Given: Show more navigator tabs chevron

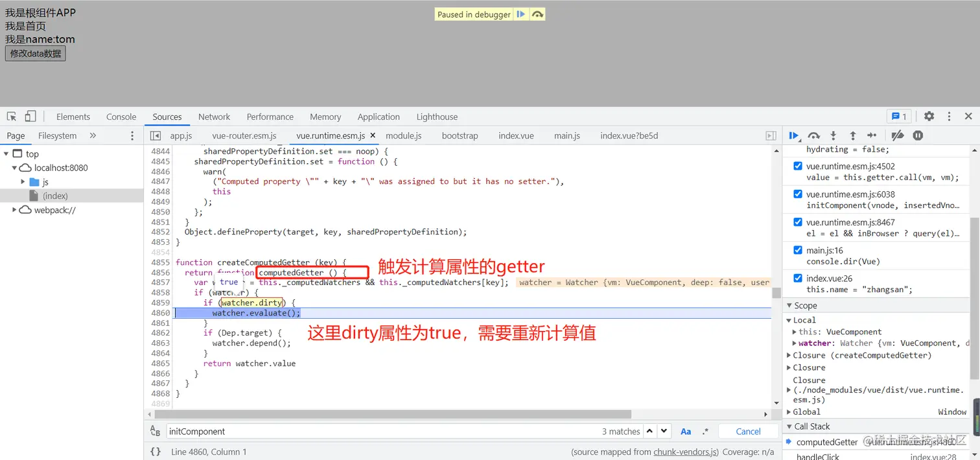Looking at the screenshot, I should [x=93, y=135].
